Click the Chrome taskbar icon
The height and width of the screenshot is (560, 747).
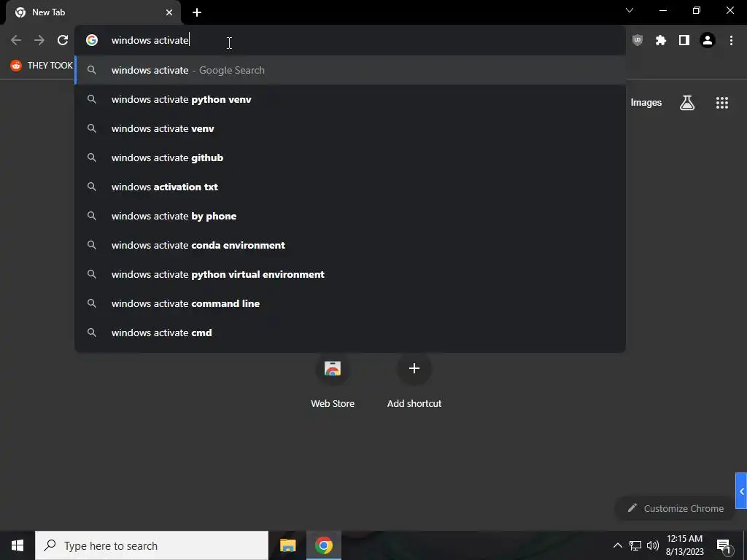click(x=323, y=545)
